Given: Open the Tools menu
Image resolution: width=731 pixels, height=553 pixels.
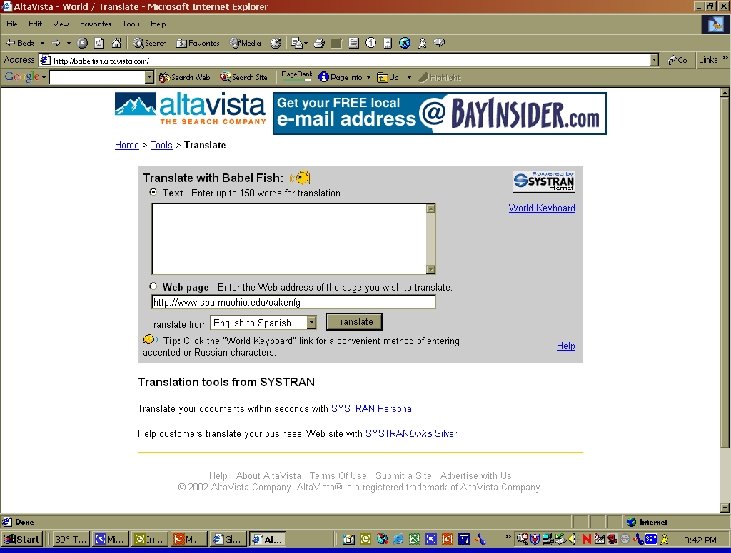Looking at the screenshot, I should (x=131, y=24).
